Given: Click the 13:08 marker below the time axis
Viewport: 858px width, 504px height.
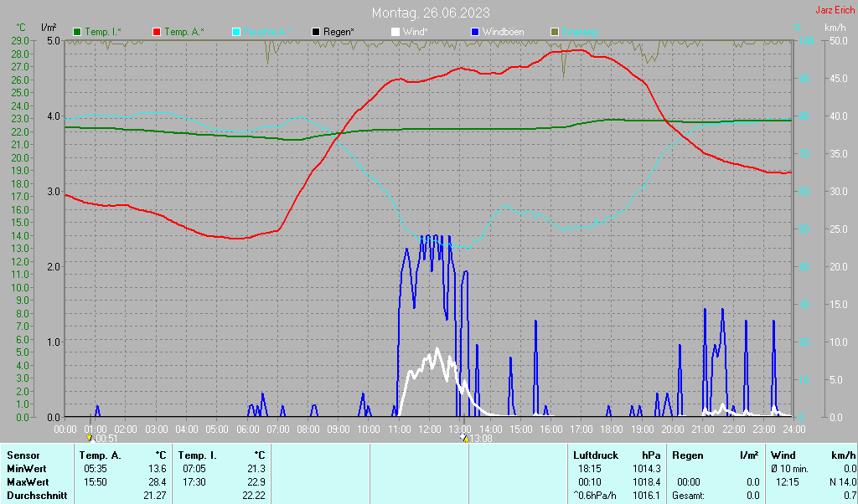Looking at the screenshot, I should point(476,439).
